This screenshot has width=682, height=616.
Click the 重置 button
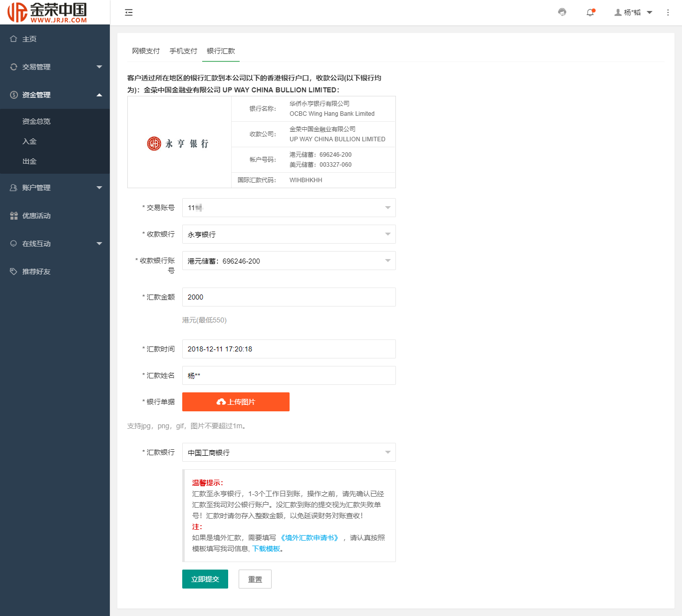click(255, 579)
